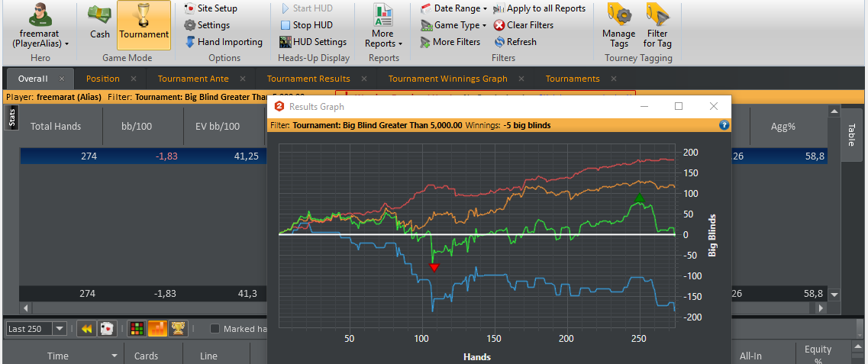Toggle the Stats side panel
Image resolution: width=868 pixels, height=364 pixels.
click(x=12, y=118)
